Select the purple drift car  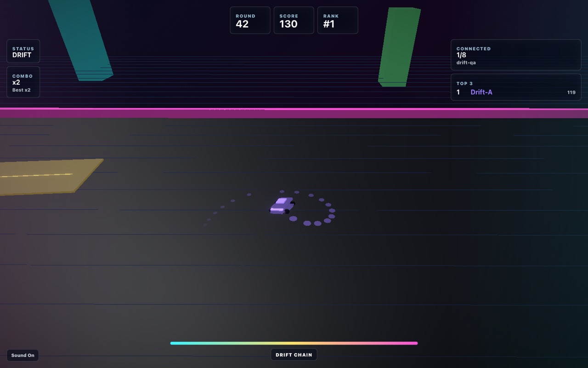coord(282,206)
